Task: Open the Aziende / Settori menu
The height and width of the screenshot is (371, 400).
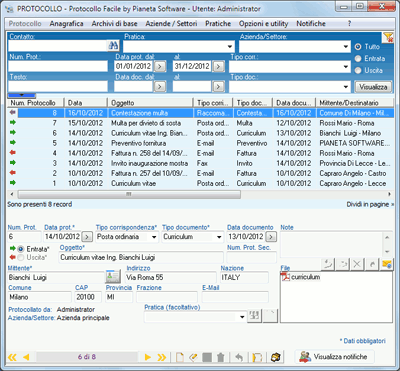Action: (171, 24)
